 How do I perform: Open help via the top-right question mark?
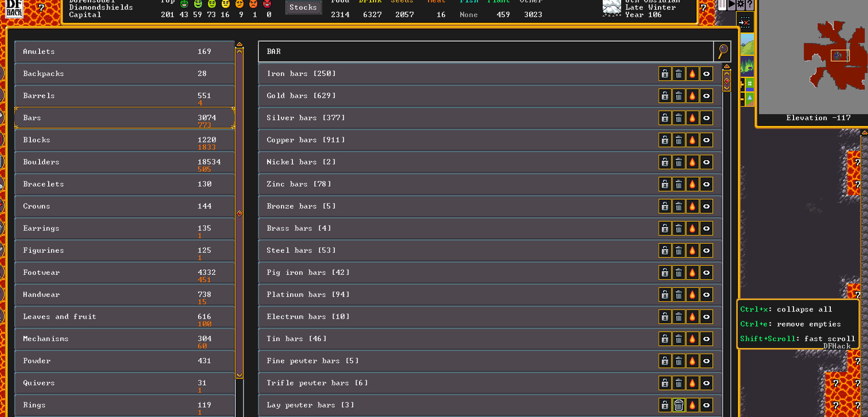tap(750, 5)
